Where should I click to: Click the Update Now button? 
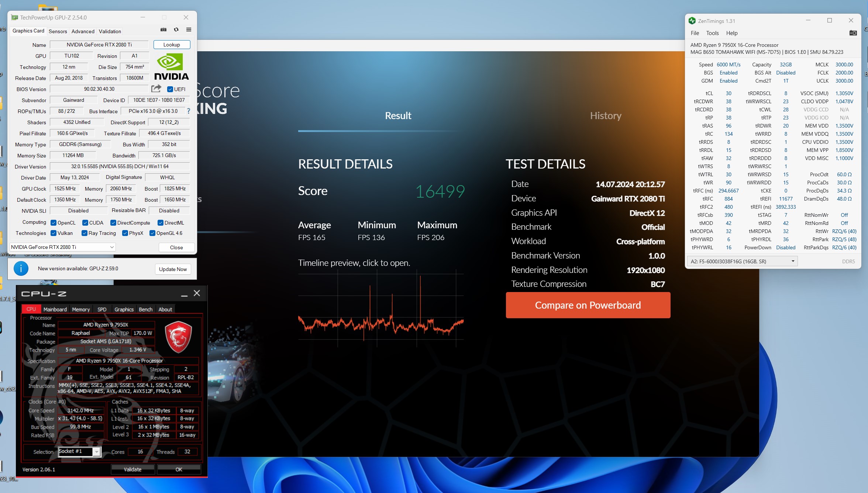pyautogui.click(x=173, y=269)
